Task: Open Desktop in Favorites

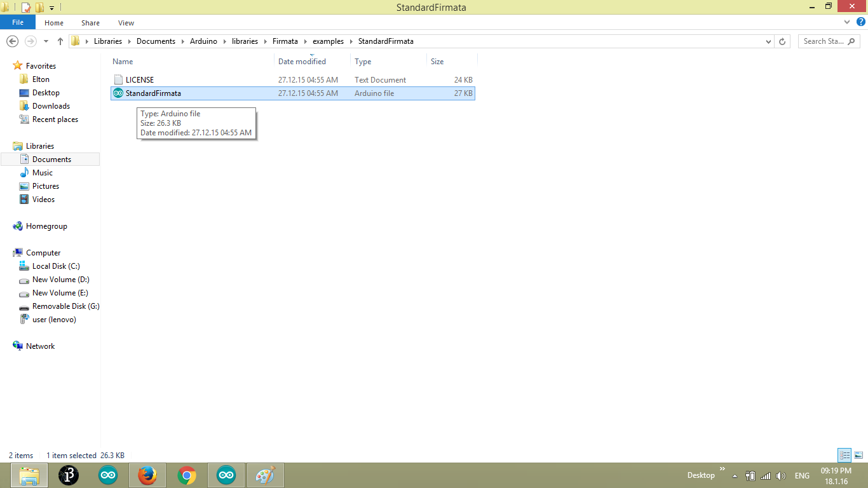Action: click(x=46, y=93)
